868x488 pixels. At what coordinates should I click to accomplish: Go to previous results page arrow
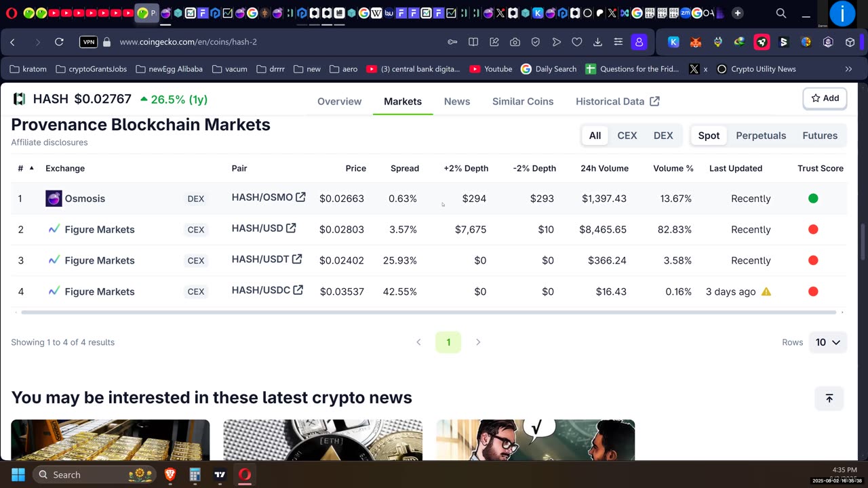click(418, 342)
